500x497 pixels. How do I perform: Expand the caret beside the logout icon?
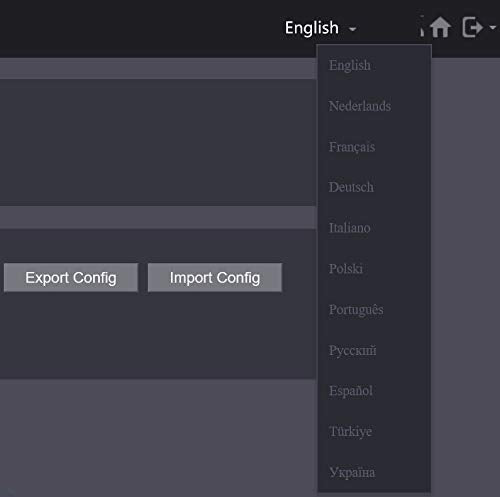492,27
